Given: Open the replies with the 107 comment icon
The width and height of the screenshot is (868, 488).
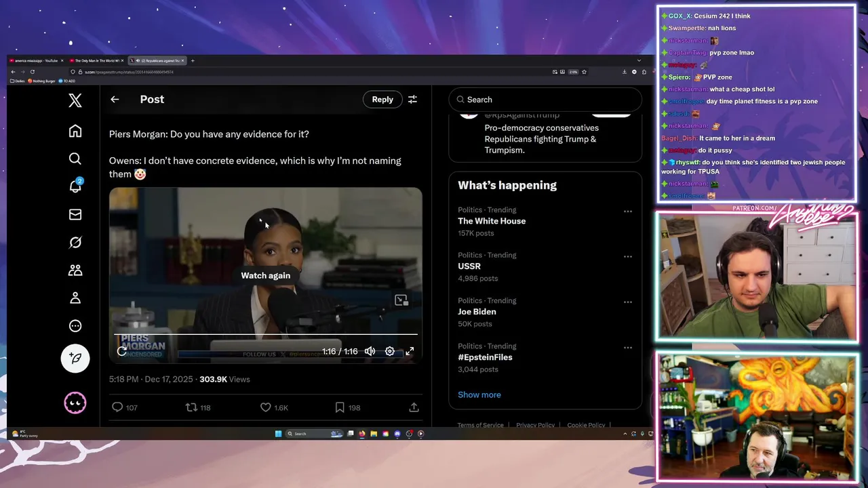Looking at the screenshot, I should pyautogui.click(x=124, y=407).
